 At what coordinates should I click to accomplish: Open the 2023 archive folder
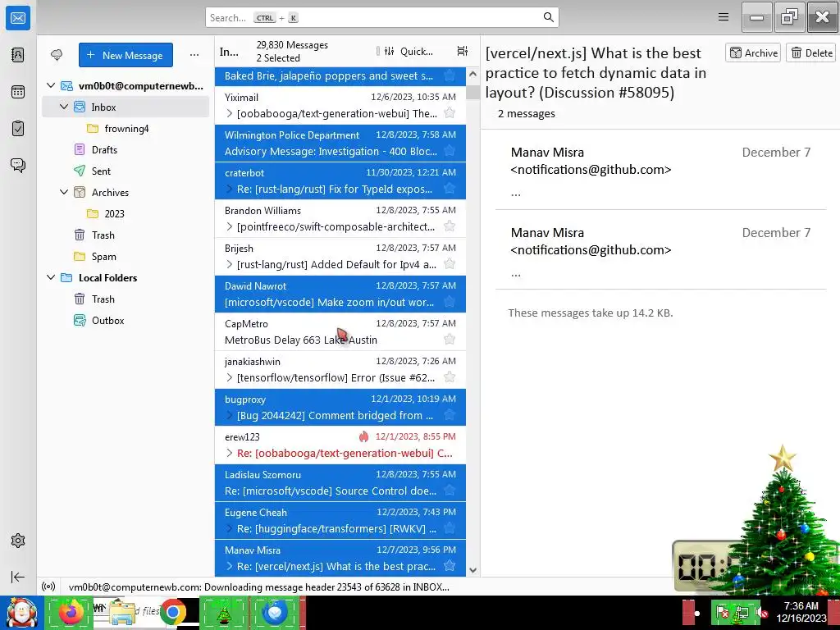point(126,213)
